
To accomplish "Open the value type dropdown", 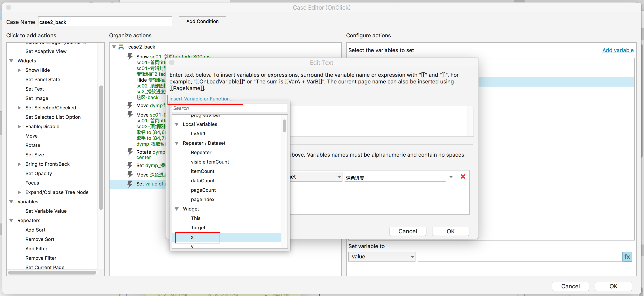I will 381,256.
